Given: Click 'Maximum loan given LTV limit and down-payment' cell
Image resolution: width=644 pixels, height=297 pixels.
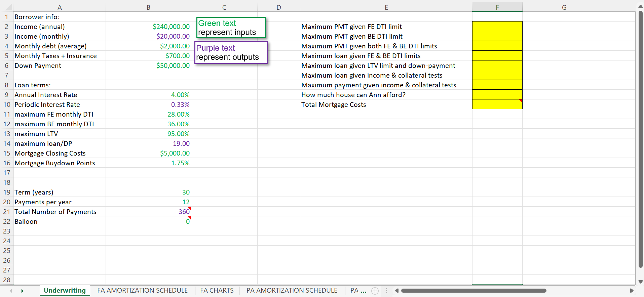Looking at the screenshot, I should click(386, 66).
